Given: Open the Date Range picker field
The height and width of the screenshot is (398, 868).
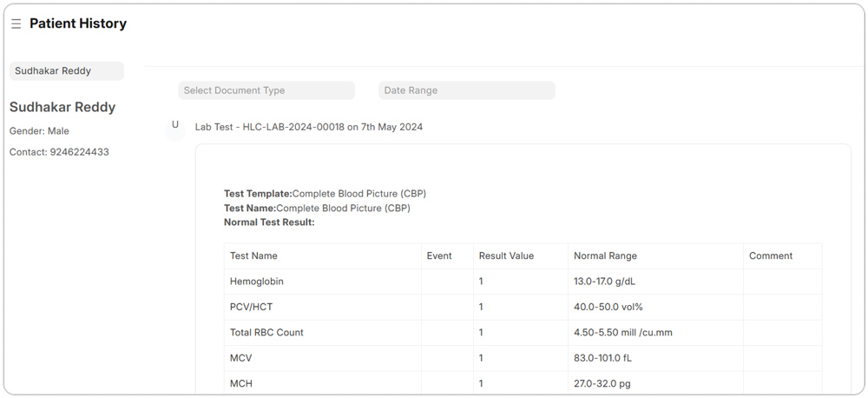Looking at the screenshot, I should [466, 90].
